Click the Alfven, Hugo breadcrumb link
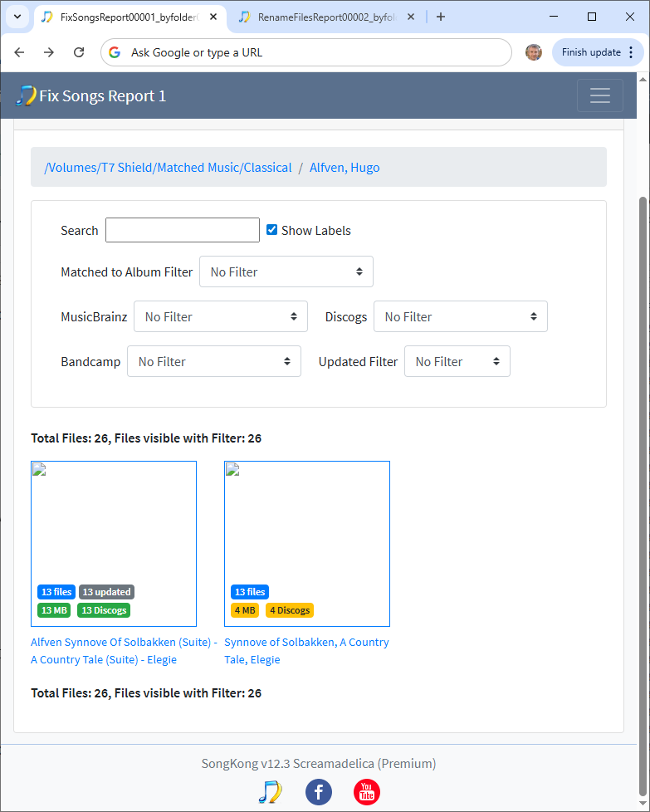 345,168
